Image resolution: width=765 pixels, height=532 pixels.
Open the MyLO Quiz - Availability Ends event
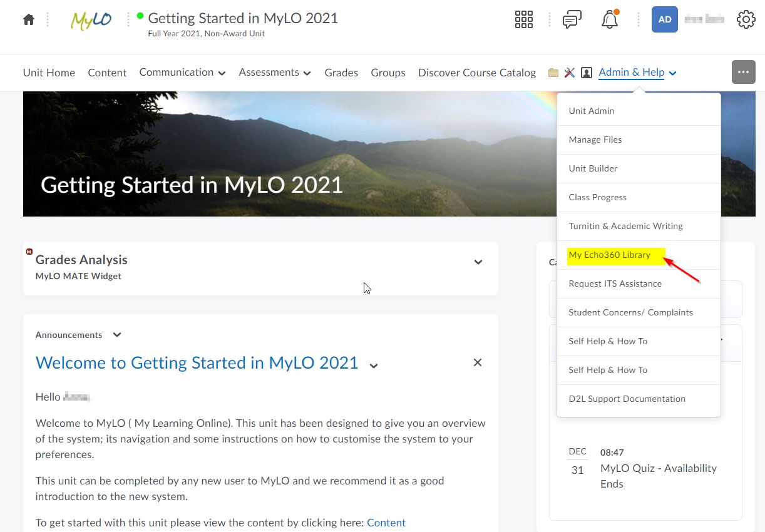(x=659, y=476)
